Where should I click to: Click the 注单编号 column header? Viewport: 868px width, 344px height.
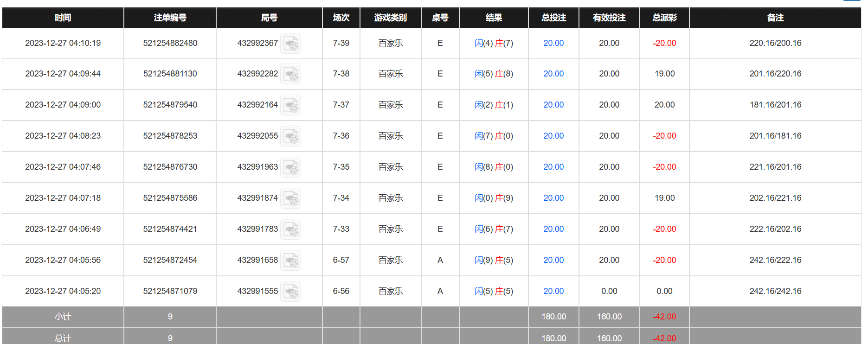pyautogui.click(x=170, y=18)
